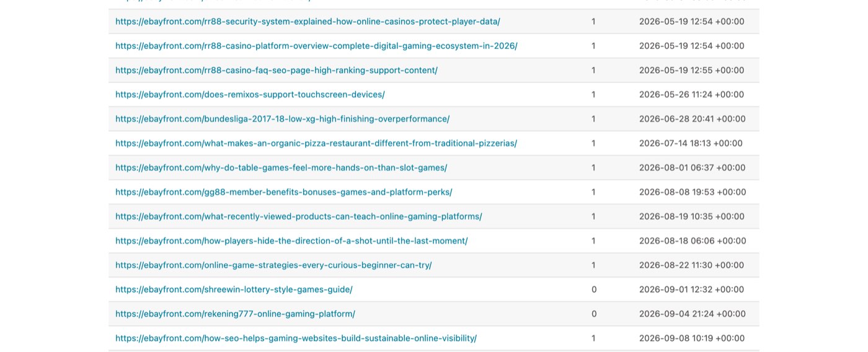Select the 0 count in shreewin row

pos(594,289)
